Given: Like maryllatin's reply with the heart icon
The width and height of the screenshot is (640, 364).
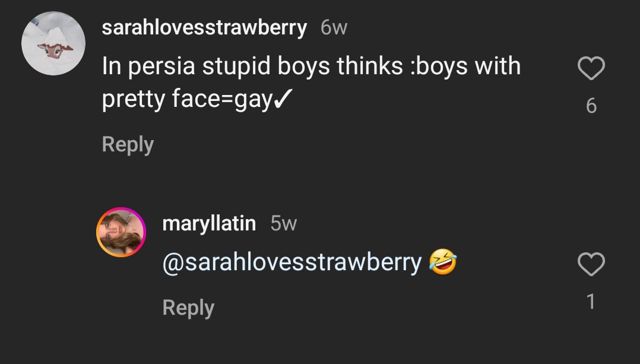Looking at the screenshot, I should 591,264.
